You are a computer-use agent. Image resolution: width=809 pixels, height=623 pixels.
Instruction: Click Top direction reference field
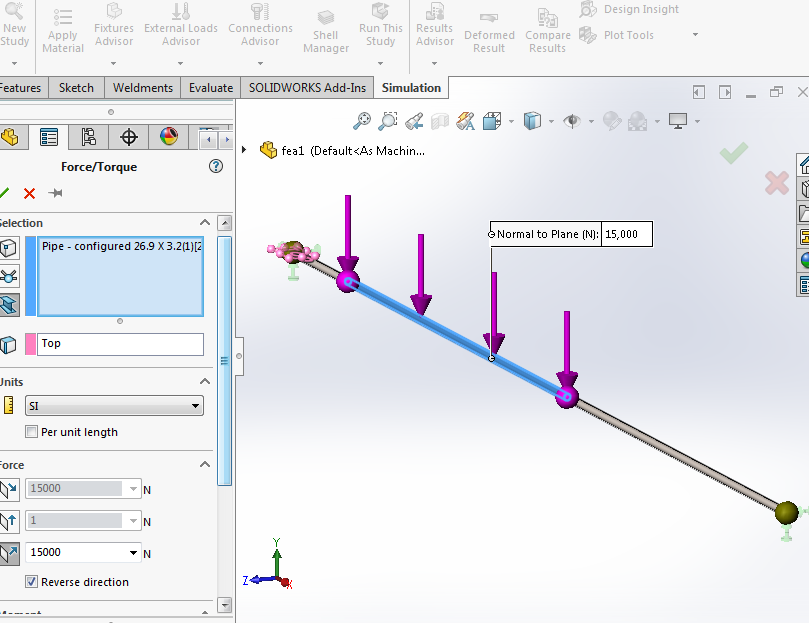(120, 344)
